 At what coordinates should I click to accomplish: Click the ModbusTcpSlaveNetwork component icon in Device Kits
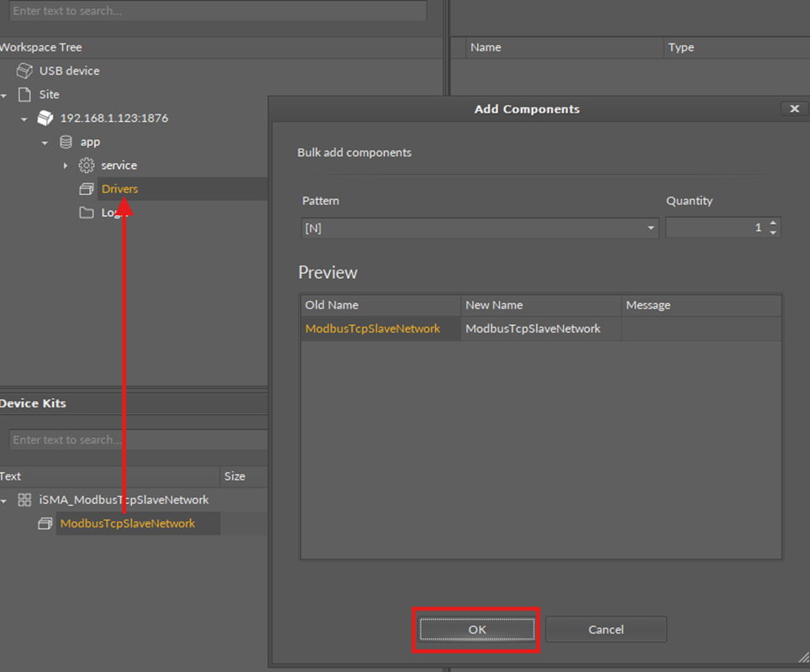pyautogui.click(x=45, y=523)
